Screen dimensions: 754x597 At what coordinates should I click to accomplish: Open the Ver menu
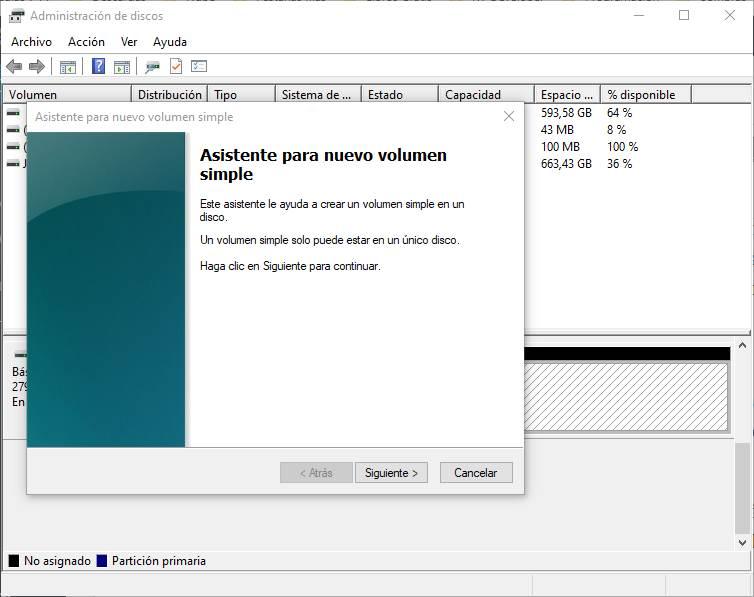pos(129,42)
